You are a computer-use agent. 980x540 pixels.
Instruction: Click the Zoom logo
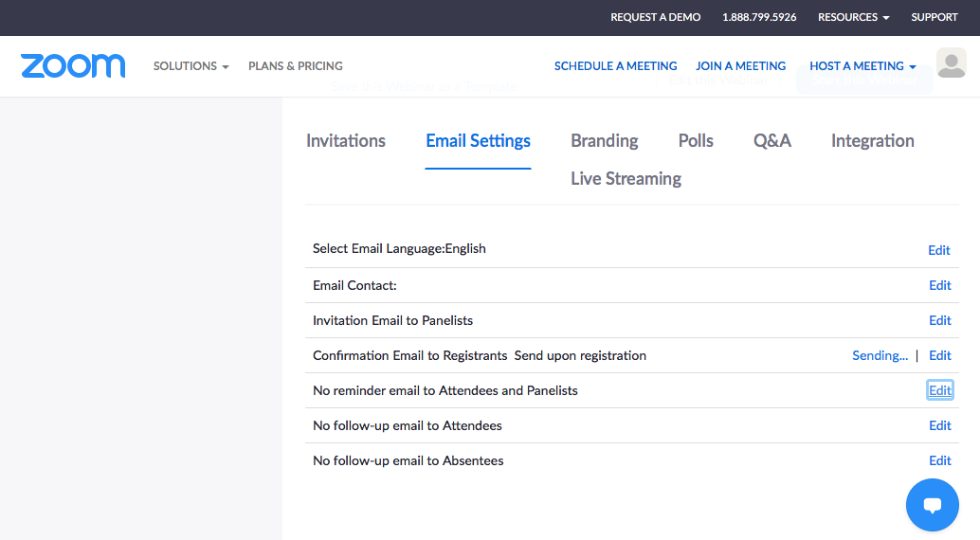pyautogui.click(x=73, y=65)
